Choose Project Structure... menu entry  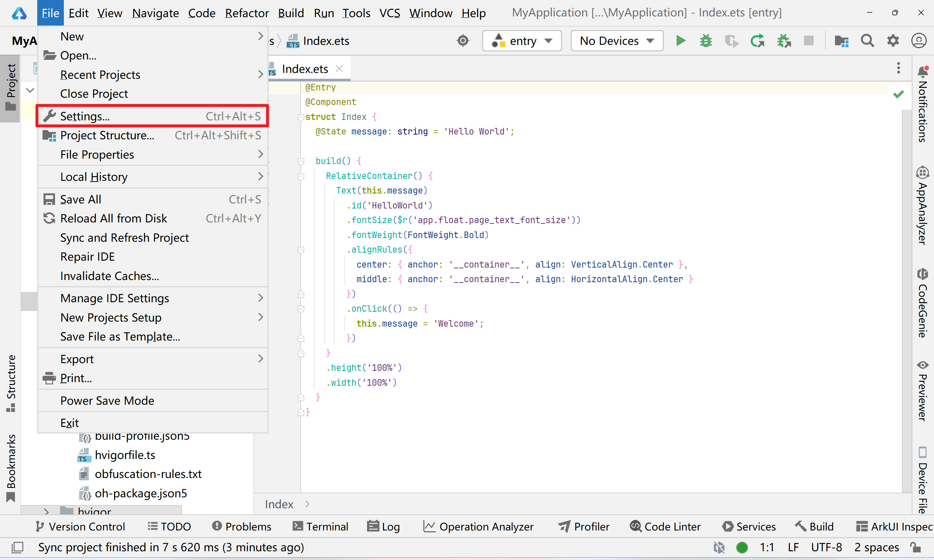(153, 135)
